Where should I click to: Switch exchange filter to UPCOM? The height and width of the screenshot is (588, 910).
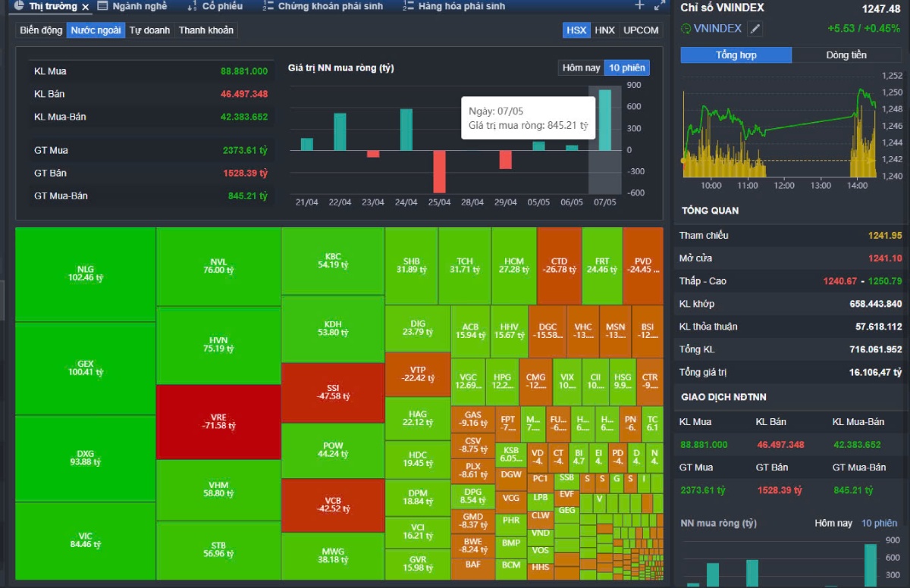point(641,30)
